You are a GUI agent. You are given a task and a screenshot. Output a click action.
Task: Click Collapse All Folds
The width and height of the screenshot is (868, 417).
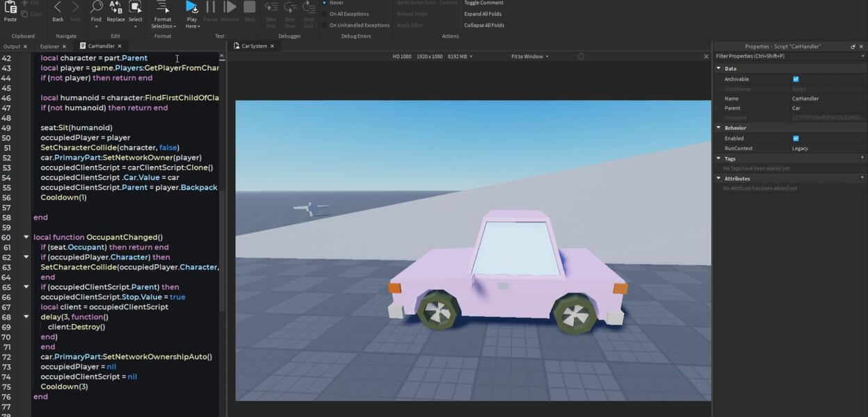pos(484,25)
